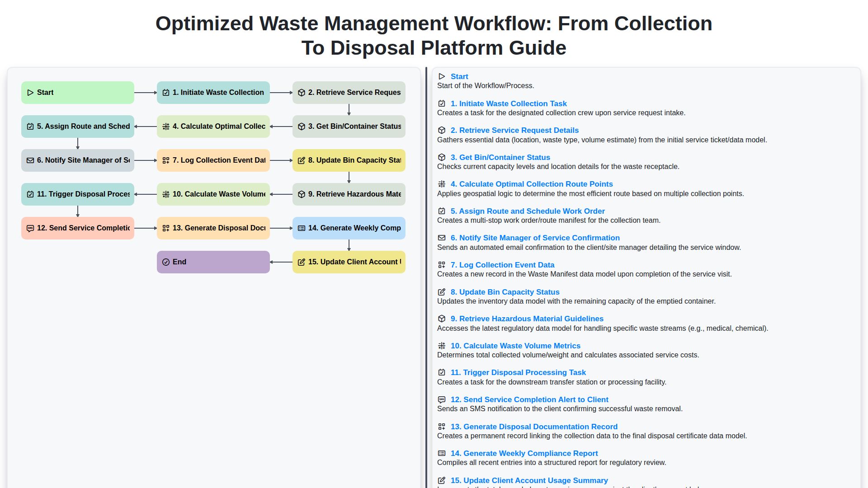
Task: Select the SMS icon on Send Service Completion
Action: tap(30, 228)
